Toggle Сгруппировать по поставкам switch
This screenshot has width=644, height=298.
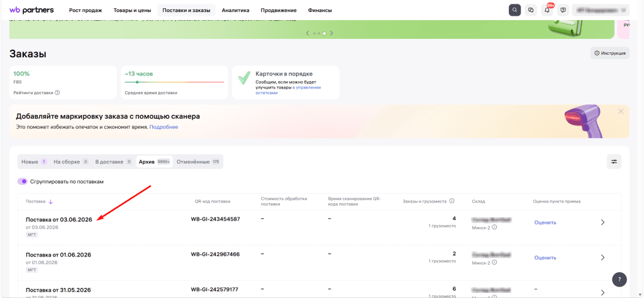[x=23, y=182]
